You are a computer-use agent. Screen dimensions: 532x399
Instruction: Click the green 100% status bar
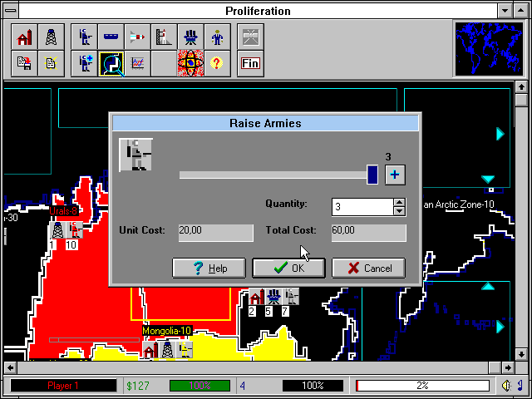[199, 386]
